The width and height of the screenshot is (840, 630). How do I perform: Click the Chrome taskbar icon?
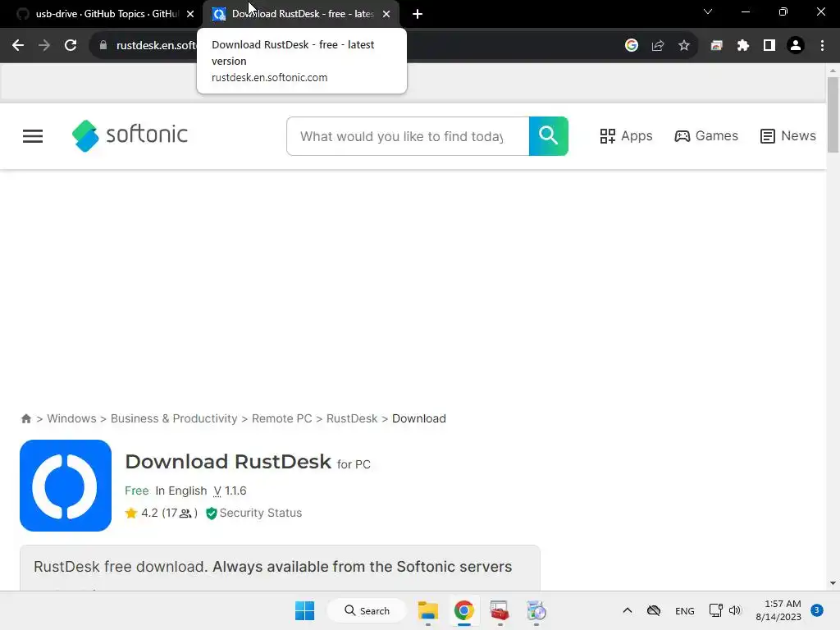(464, 610)
